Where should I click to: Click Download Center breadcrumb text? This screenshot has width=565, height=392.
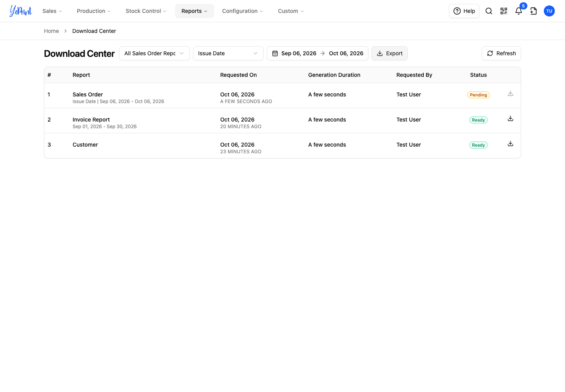94,31
